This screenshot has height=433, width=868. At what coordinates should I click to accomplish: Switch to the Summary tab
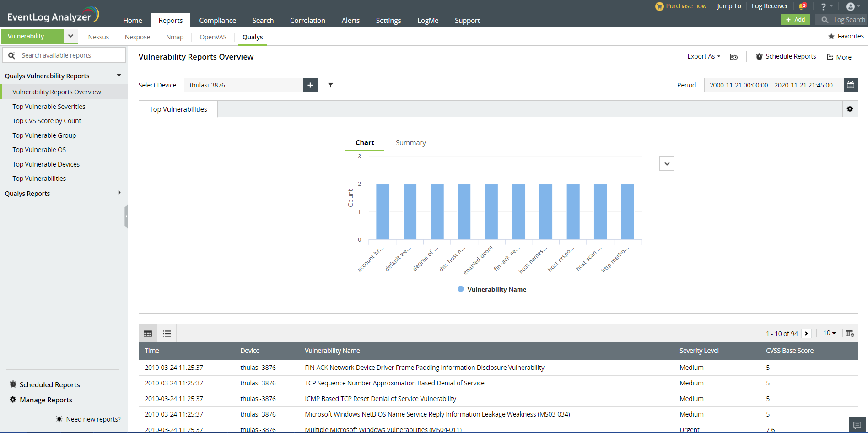410,143
